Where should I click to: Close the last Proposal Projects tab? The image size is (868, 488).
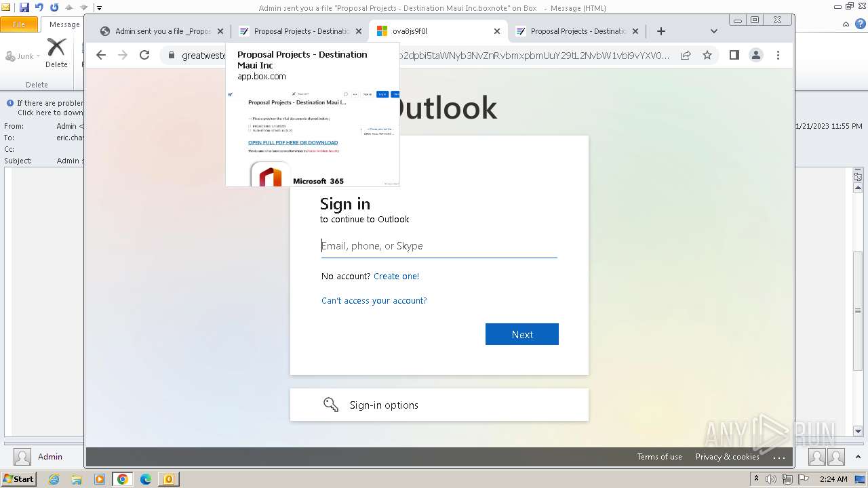pyautogui.click(x=635, y=31)
